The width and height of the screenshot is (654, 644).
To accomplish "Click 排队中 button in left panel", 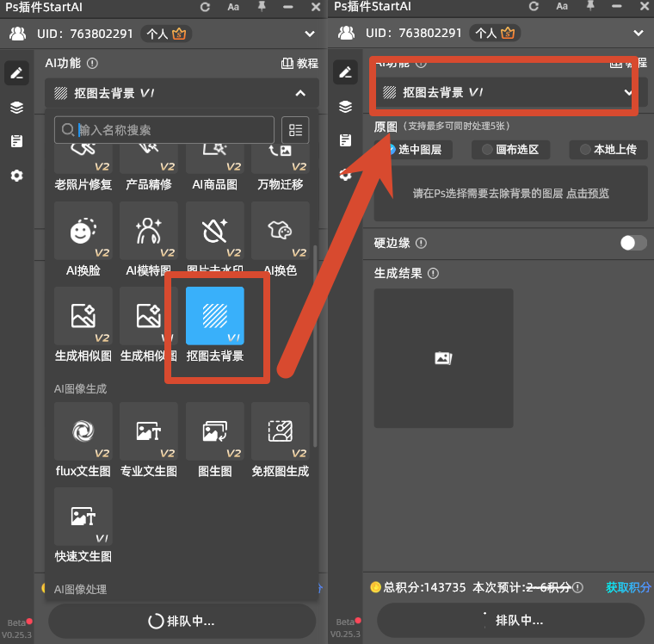I will 182,621.
